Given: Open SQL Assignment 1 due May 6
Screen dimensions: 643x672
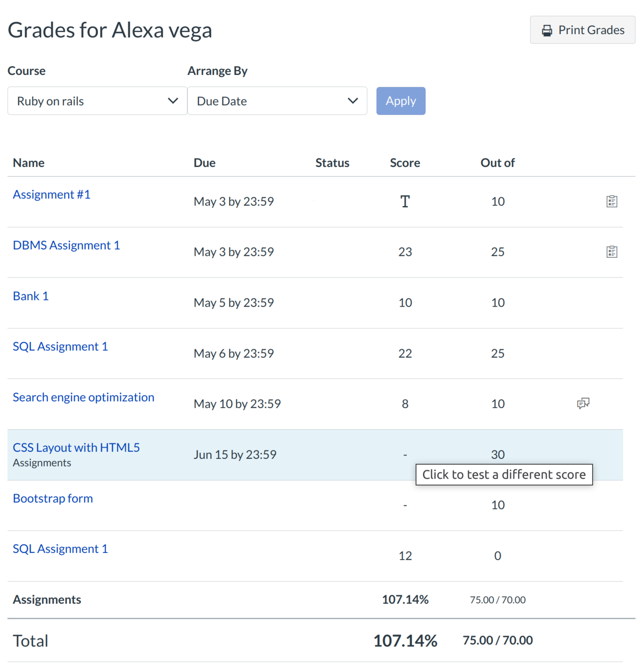Looking at the screenshot, I should [60, 347].
